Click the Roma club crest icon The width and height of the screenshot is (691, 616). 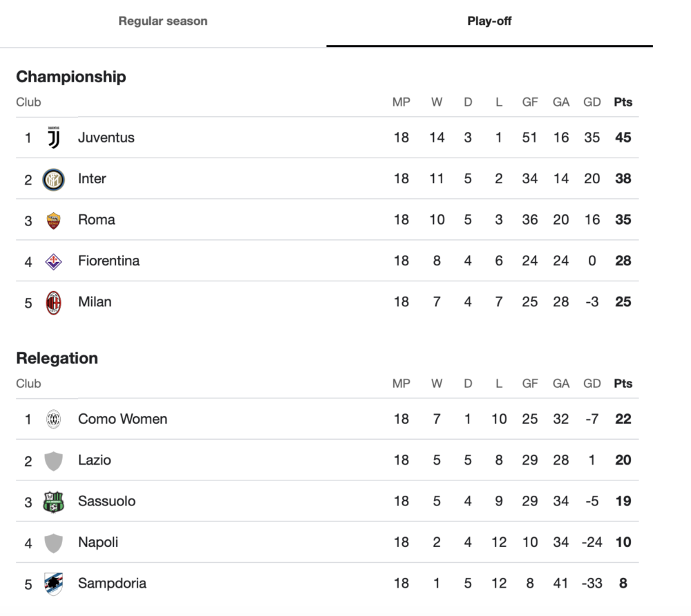(53, 220)
